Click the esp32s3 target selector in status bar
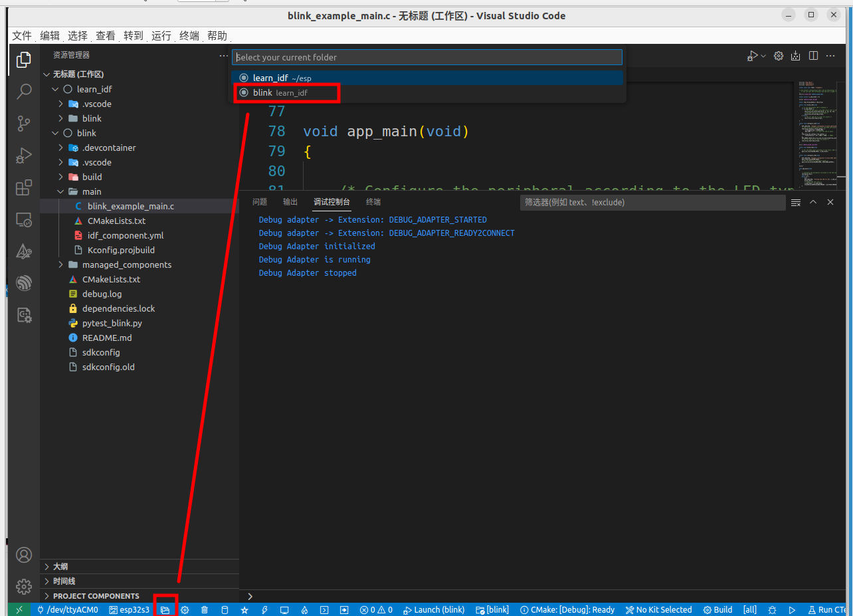Screen dimensions: 853x616 [x=130, y=609]
